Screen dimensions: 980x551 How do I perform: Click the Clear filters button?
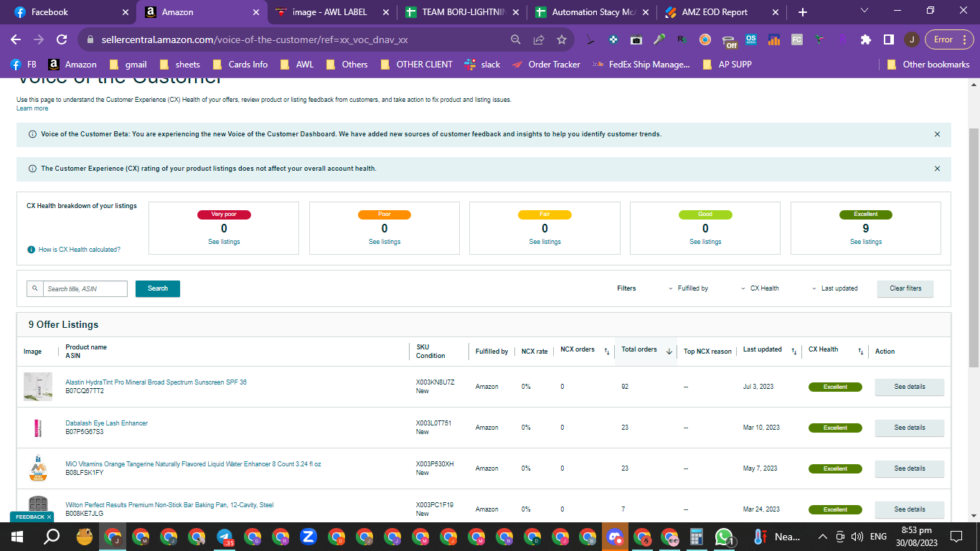[905, 288]
